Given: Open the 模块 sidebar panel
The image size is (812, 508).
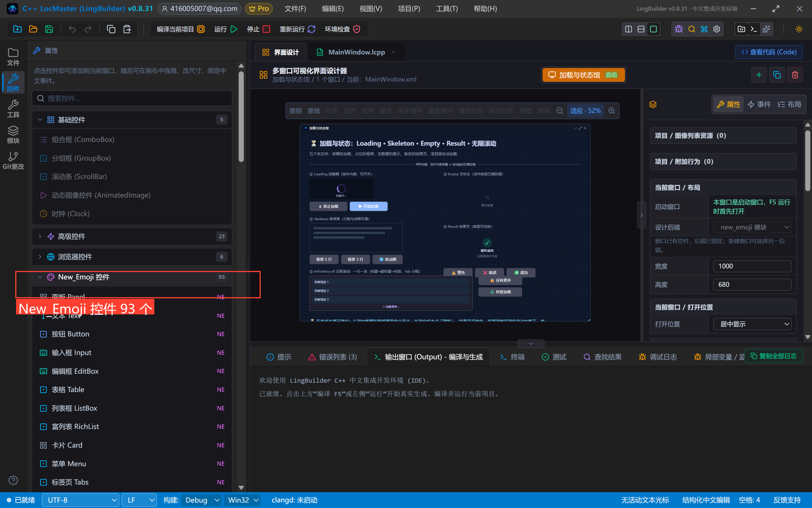Looking at the screenshot, I should point(13,134).
